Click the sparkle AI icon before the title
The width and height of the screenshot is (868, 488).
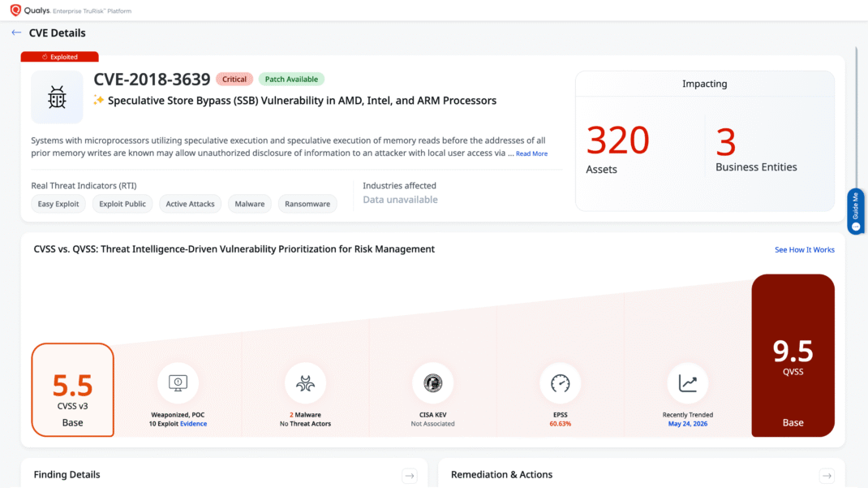(x=98, y=100)
